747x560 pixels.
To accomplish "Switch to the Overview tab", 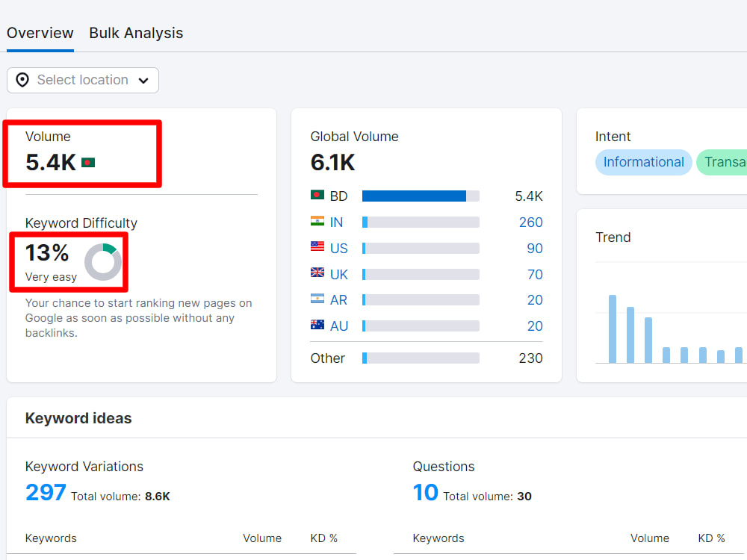I will (40, 33).
